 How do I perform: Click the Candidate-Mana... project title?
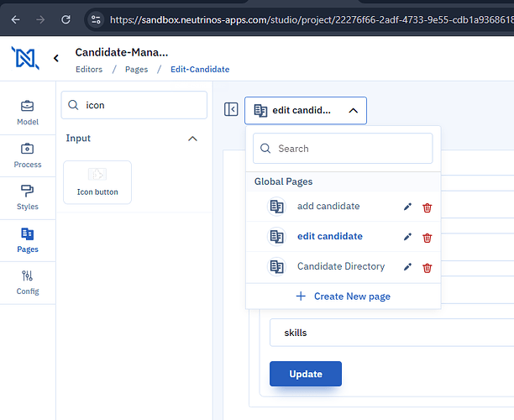tap(122, 52)
